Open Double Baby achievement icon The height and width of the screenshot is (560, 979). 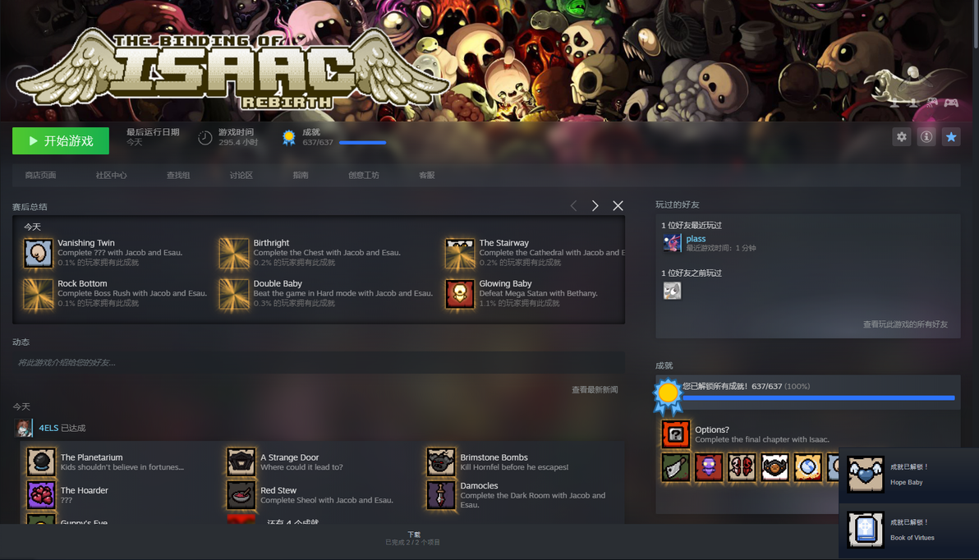234,294
